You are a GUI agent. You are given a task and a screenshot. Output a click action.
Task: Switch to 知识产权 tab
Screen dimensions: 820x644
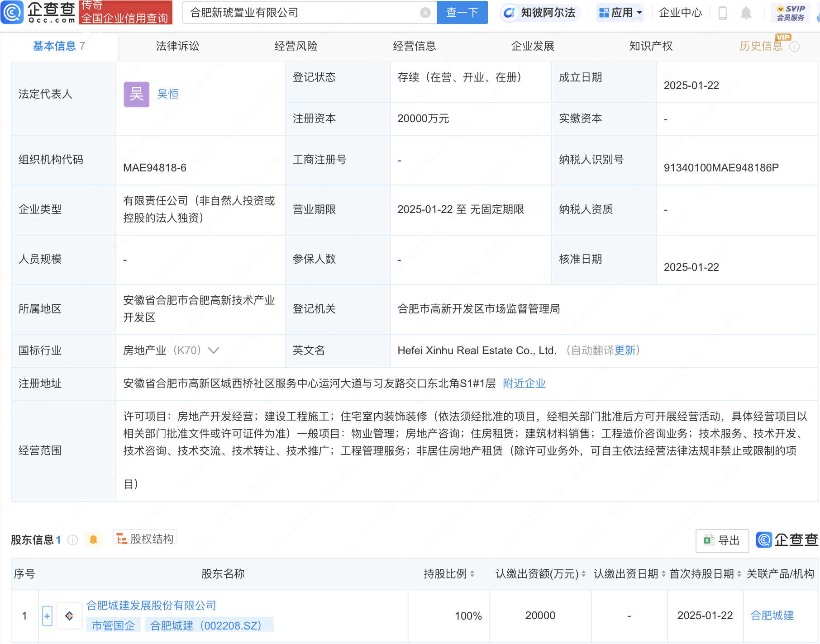[651, 46]
